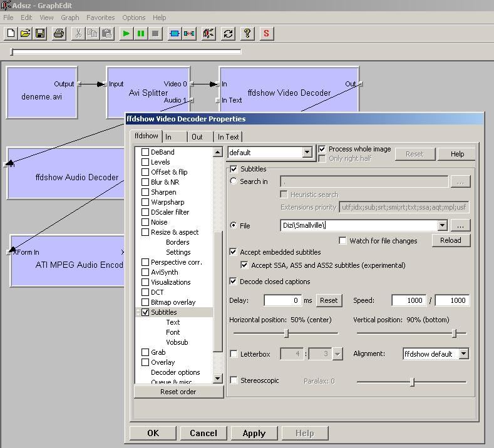Click the Save floppy disk icon
The image size is (494, 448).
40,33
